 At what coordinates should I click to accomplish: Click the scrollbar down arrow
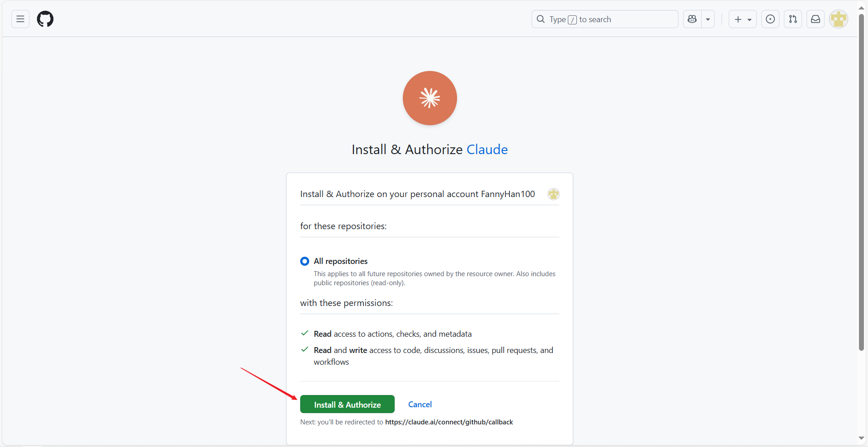(861, 438)
